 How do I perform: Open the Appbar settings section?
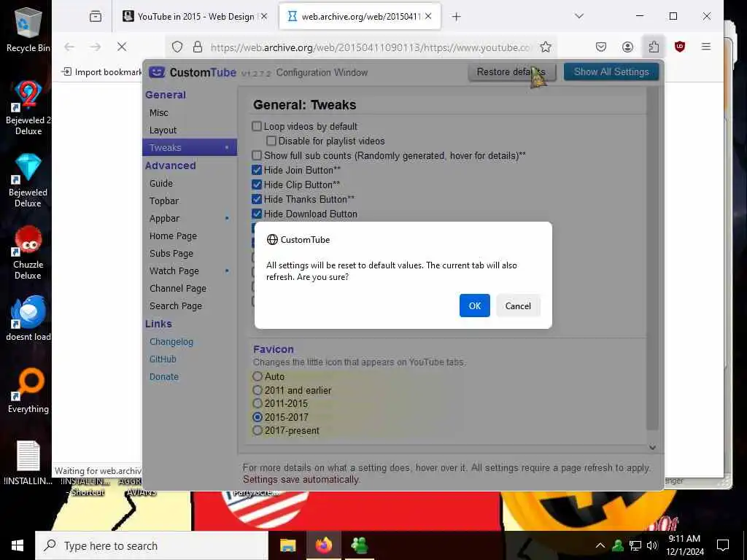(164, 219)
